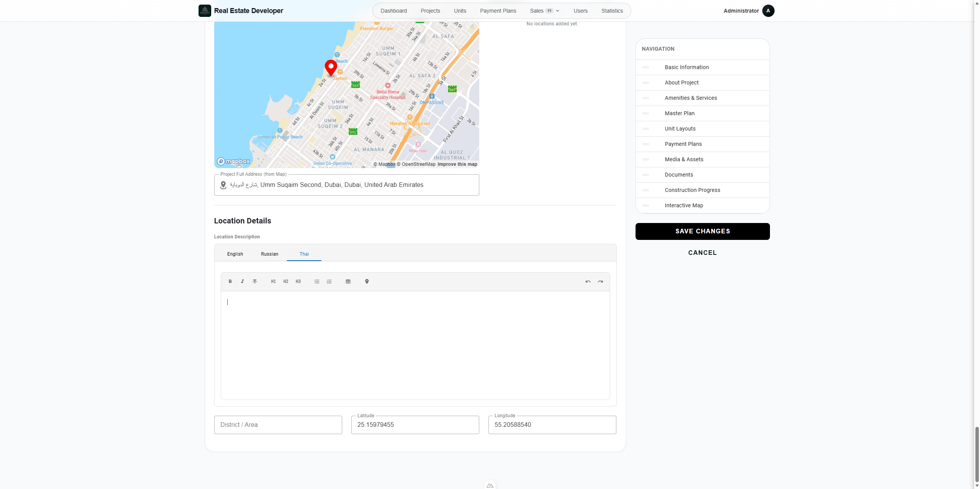Image resolution: width=980 pixels, height=489 pixels.
Task: Jump to About Project section
Action: pyautogui.click(x=702, y=83)
